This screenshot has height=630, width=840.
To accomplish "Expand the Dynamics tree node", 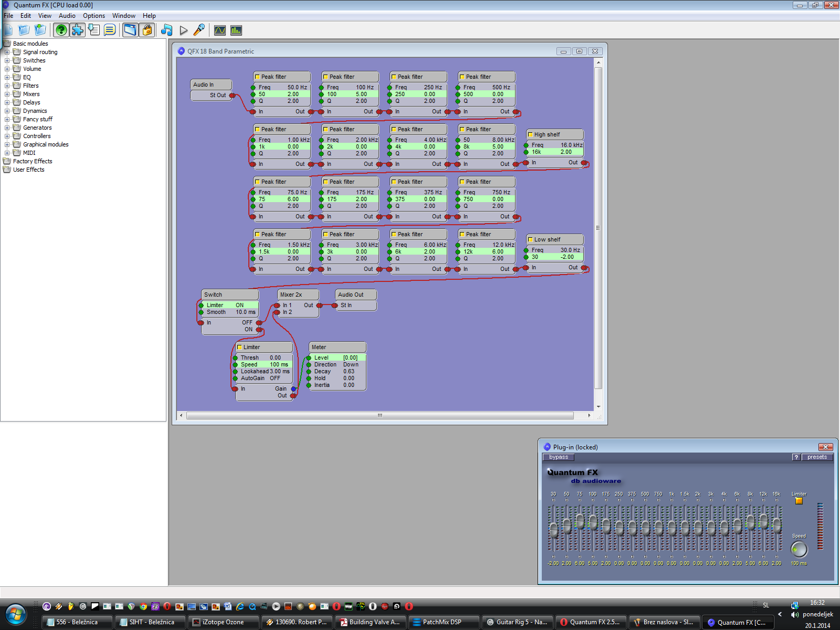I will pyautogui.click(x=7, y=111).
